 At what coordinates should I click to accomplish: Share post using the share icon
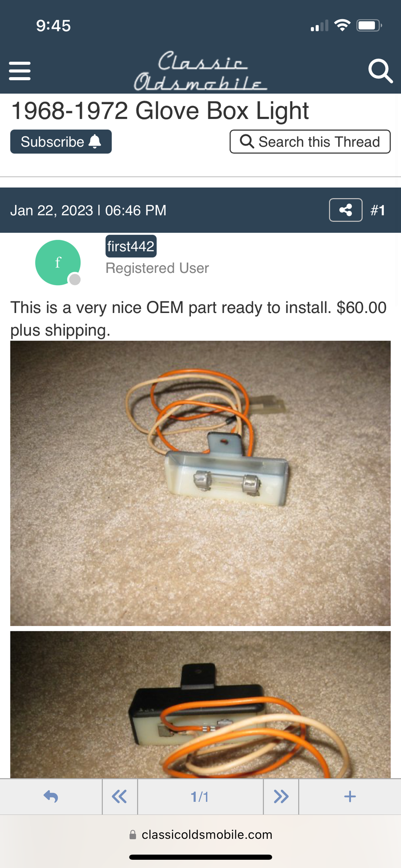pyautogui.click(x=346, y=210)
